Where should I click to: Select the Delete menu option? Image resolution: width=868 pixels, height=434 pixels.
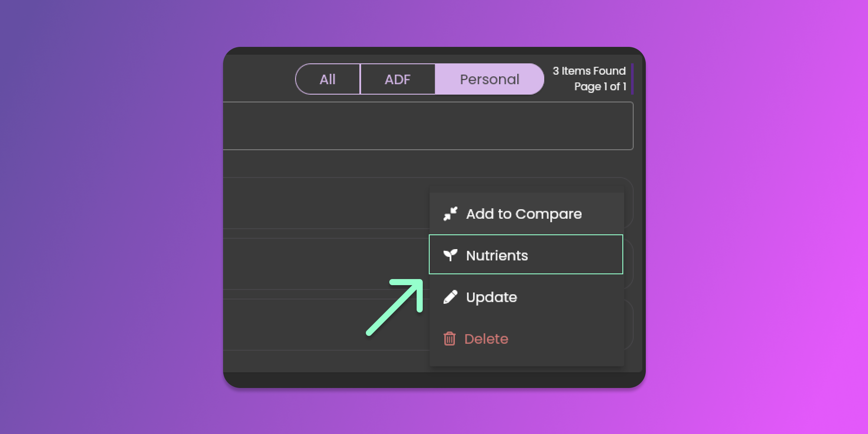tap(486, 339)
